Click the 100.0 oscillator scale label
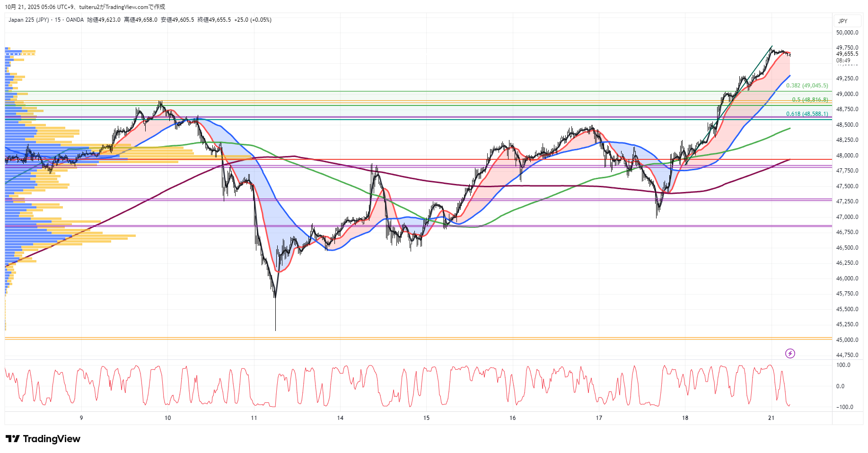 pyautogui.click(x=843, y=365)
